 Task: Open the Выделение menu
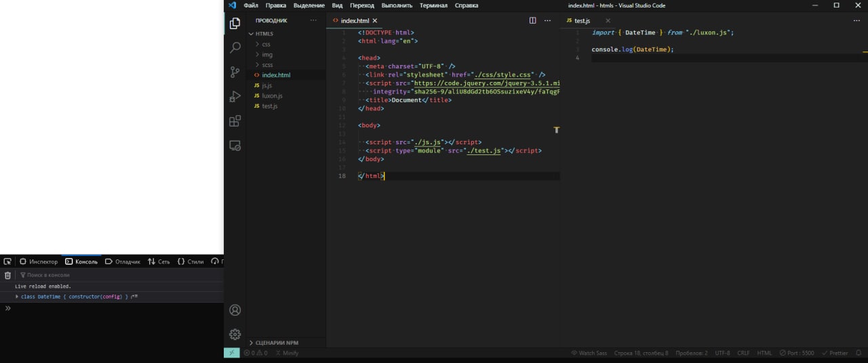(x=309, y=5)
